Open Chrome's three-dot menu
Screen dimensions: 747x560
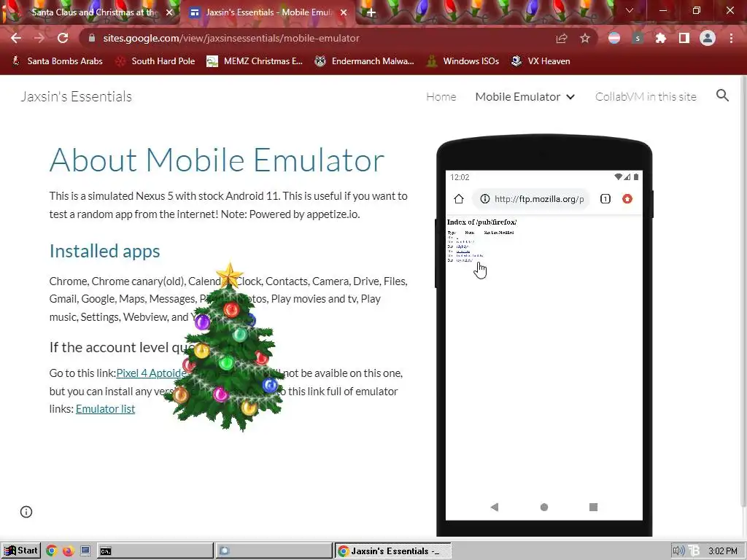click(x=731, y=38)
